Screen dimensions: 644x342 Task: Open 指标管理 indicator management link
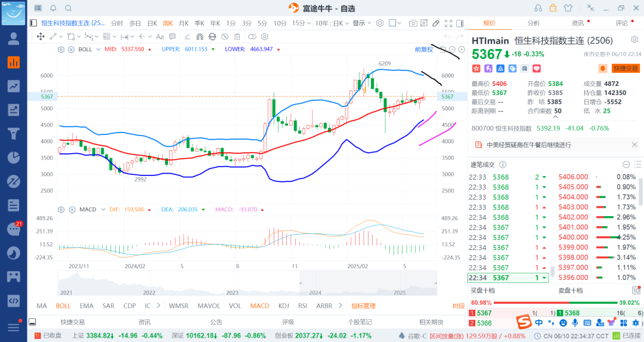(363, 306)
